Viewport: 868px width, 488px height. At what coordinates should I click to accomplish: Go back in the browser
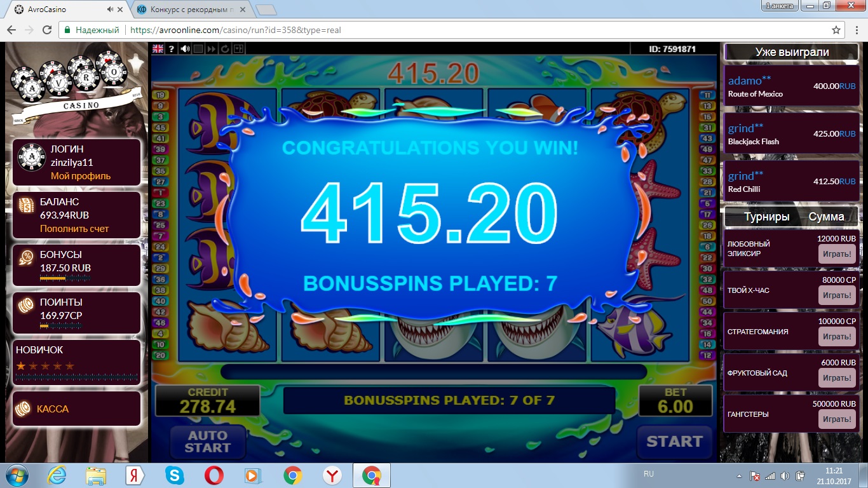12,30
